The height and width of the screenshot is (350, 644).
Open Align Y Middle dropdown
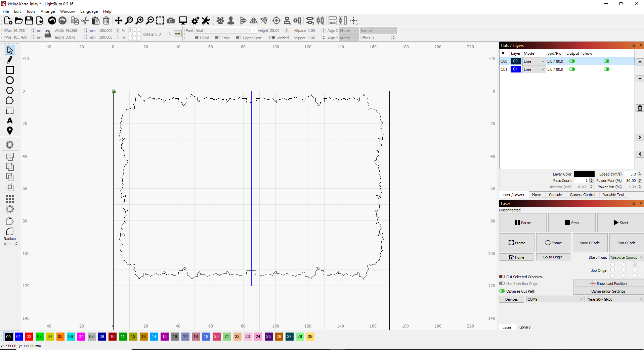349,38
